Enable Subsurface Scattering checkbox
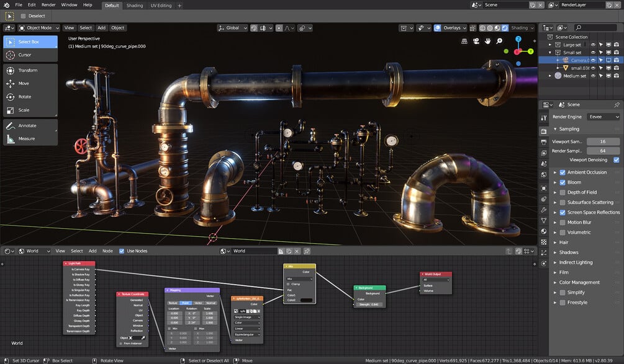This screenshot has height=364, width=624. click(563, 202)
